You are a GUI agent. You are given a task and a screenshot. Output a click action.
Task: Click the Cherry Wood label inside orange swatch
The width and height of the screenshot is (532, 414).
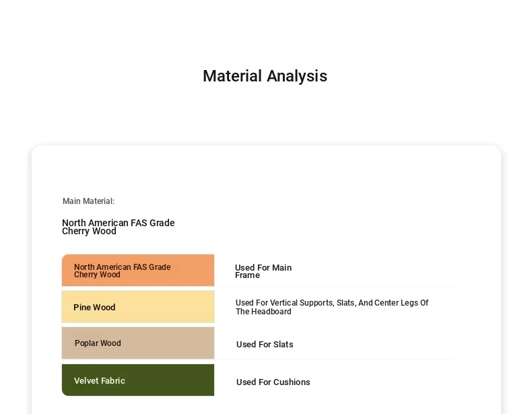(x=122, y=271)
